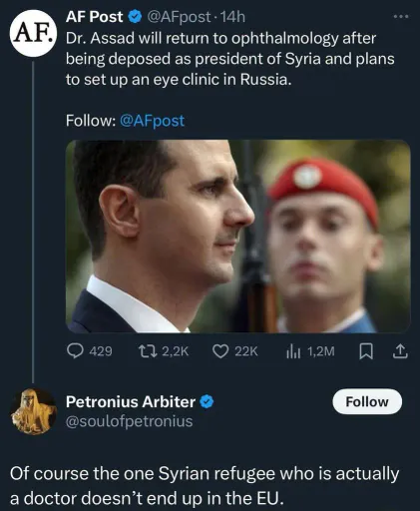This screenshot has height=511, width=420.
Task: Click the reply text about Syrian refugee
Action: pyautogui.click(x=205, y=486)
